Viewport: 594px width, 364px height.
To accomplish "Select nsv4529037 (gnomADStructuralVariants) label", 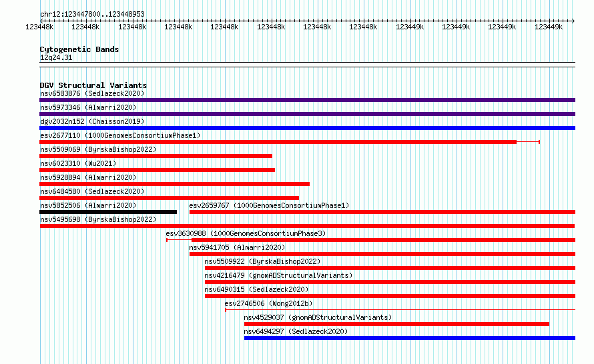I will (x=318, y=317).
